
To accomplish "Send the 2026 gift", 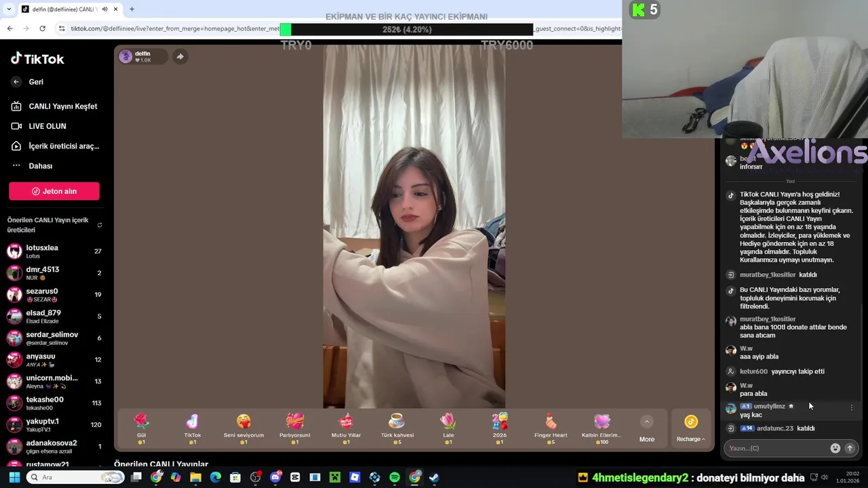I will point(500,429).
